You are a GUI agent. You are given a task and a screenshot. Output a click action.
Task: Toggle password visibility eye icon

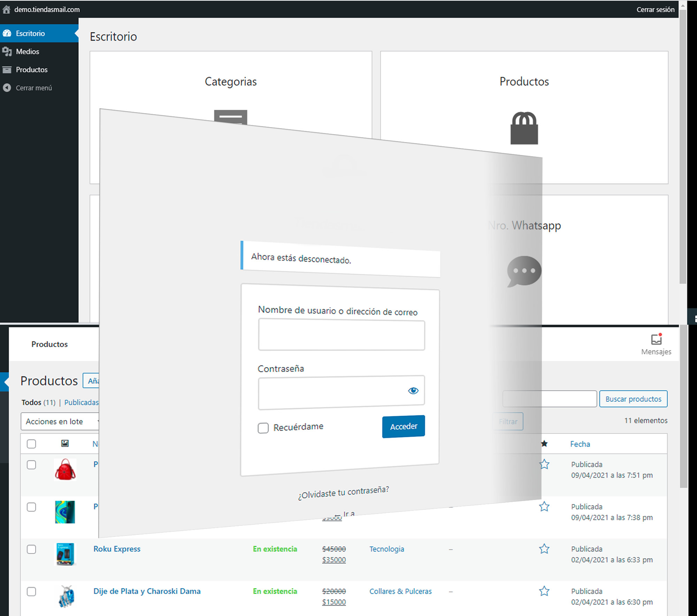413,391
